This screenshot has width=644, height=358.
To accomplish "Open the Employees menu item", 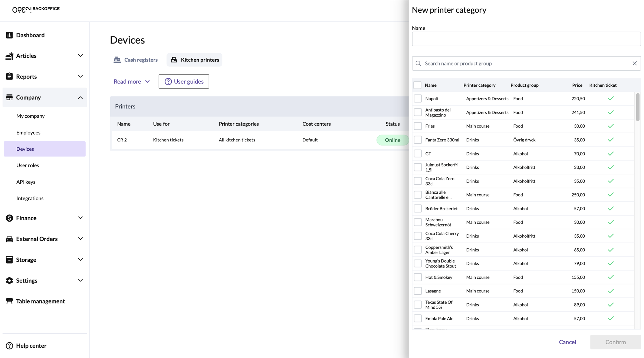I will tap(28, 133).
